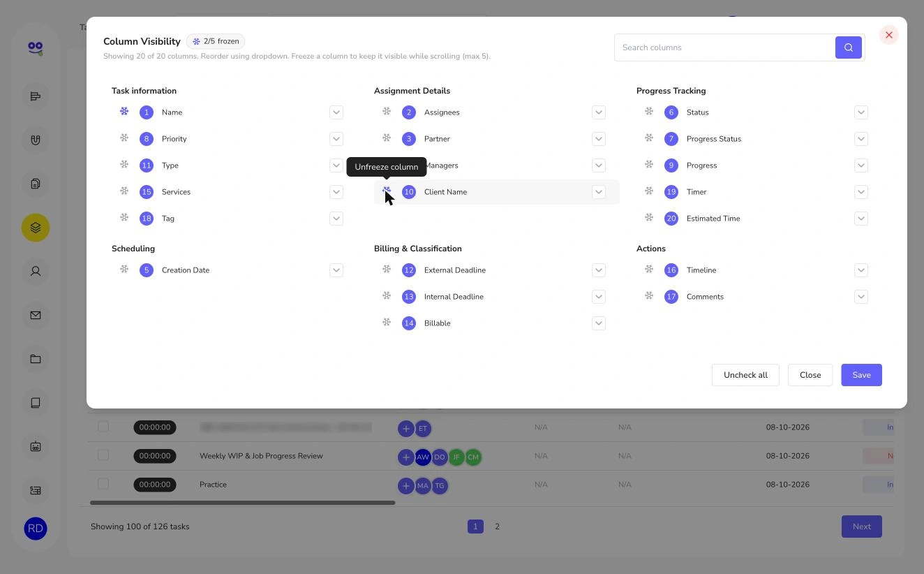Open reorder dropdown for Services
Image resolution: width=924 pixels, height=574 pixels.
click(x=336, y=192)
